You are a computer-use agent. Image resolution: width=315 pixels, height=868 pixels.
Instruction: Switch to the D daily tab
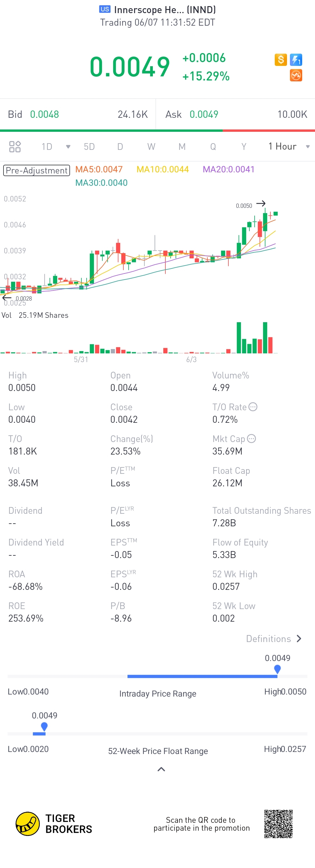point(120,147)
